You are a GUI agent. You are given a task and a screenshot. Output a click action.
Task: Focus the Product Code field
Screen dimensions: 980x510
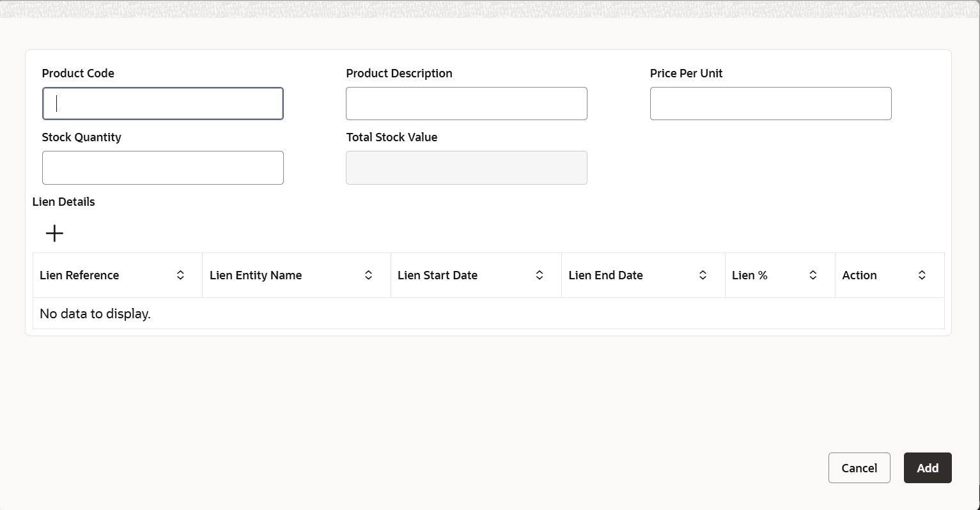pyautogui.click(x=163, y=104)
